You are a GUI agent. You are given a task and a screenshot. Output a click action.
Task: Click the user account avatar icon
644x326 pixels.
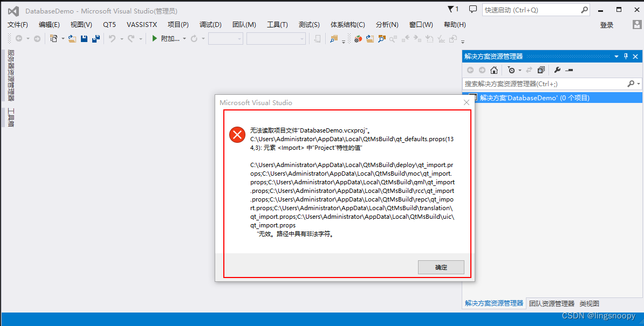pyautogui.click(x=637, y=25)
